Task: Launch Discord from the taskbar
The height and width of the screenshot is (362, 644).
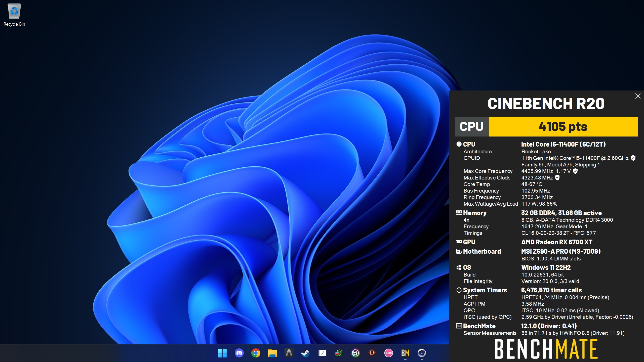Action: (x=239, y=353)
